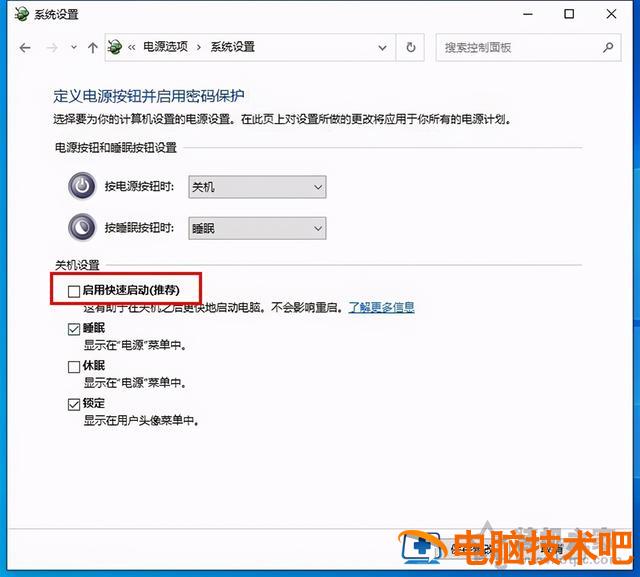Click the power button icon
640x577 pixels.
[x=82, y=186]
